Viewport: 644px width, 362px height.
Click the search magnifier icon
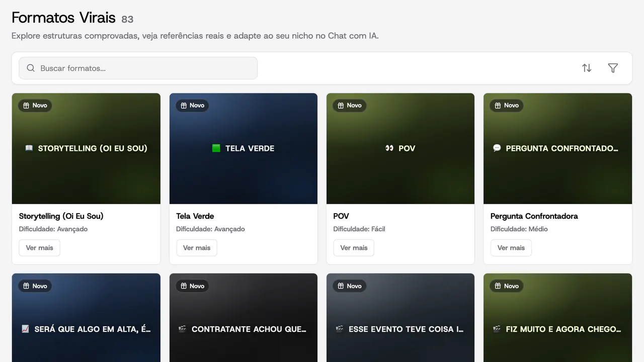(x=31, y=68)
